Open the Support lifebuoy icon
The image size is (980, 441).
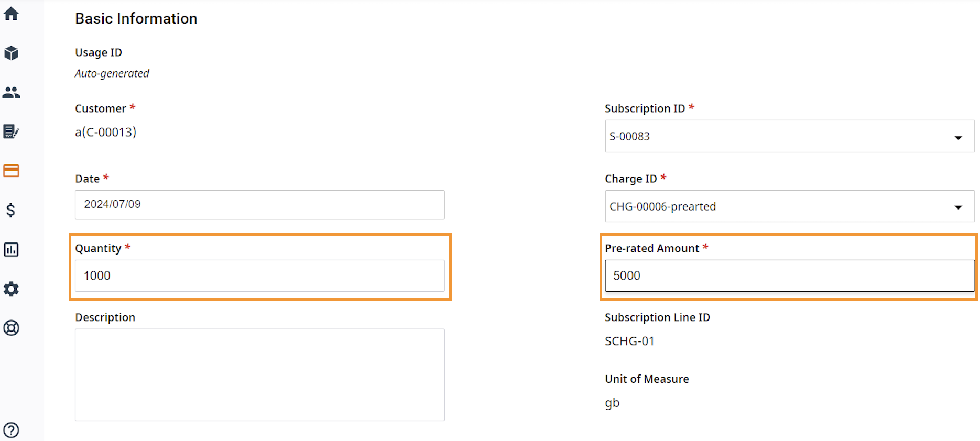pyautogui.click(x=11, y=328)
